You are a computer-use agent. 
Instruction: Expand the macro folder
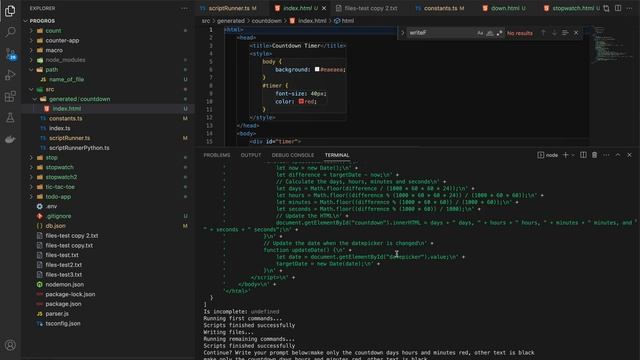pos(31,50)
